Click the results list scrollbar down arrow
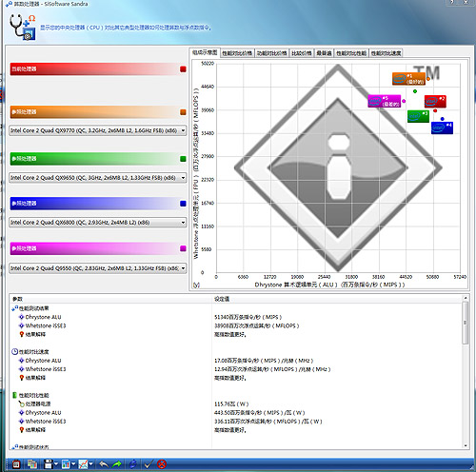The height and width of the screenshot is (472, 476). coord(466,445)
